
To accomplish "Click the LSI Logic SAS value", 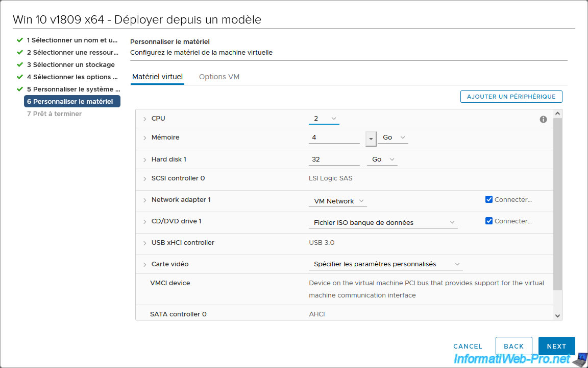I will point(330,178).
